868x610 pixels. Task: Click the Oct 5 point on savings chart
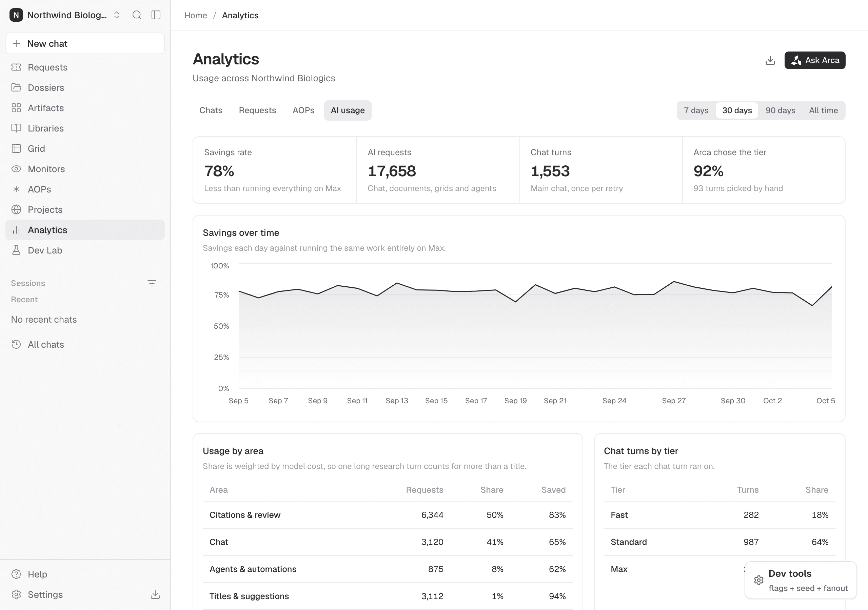(x=832, y=287)
